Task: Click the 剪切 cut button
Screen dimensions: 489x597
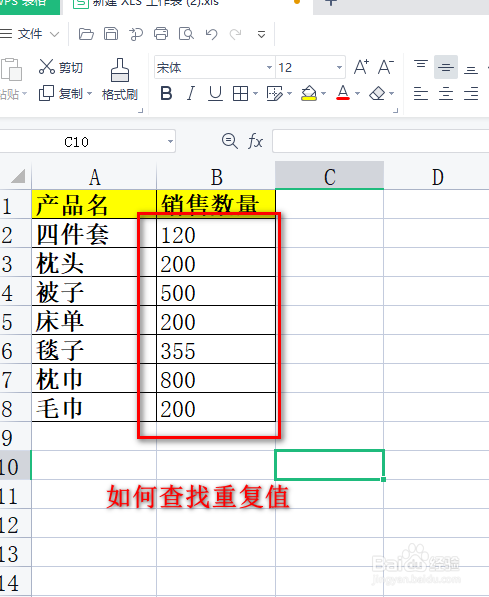Action: click(61, 67)
